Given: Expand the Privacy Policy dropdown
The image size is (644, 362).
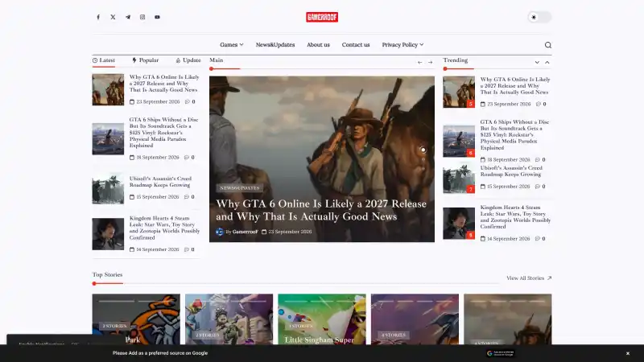Looking at the screenshot, I should pos(402,45).
